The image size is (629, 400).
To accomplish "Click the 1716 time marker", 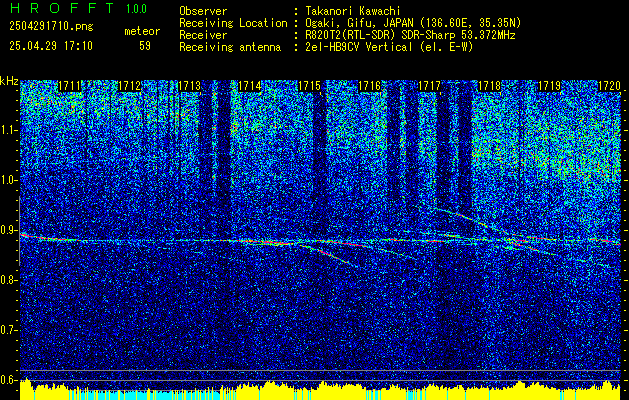I will pos(369,86).
